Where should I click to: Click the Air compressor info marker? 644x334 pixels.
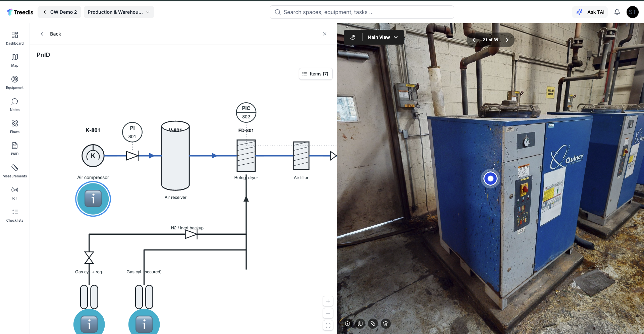click(93, 199)
